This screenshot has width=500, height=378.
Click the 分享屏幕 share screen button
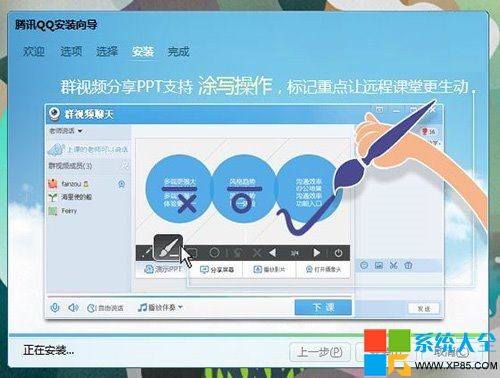[x=217, y=269]
